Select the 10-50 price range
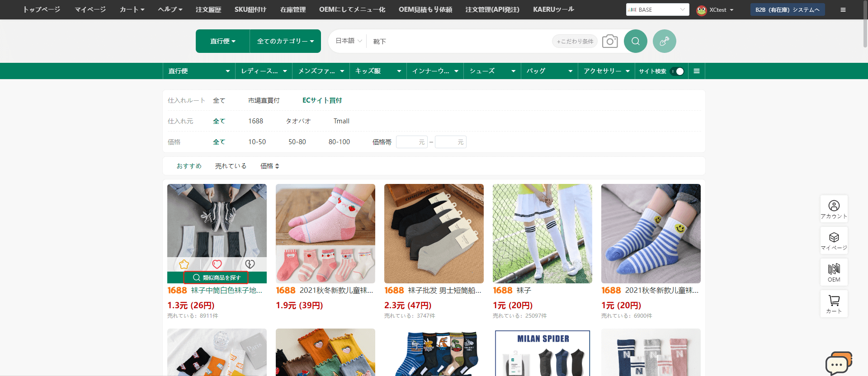The image size is (868, 376). 257,142
